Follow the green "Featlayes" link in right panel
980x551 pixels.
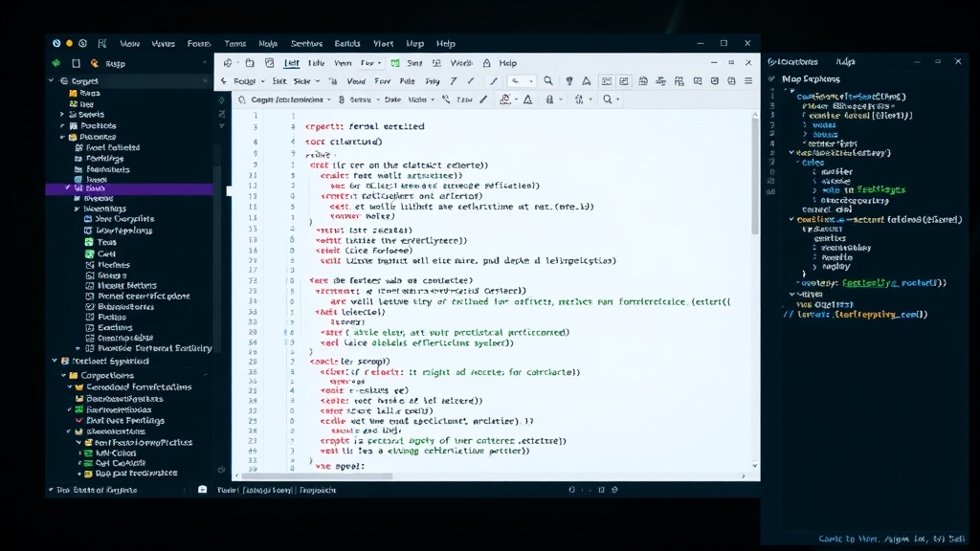tap(881, 189)
